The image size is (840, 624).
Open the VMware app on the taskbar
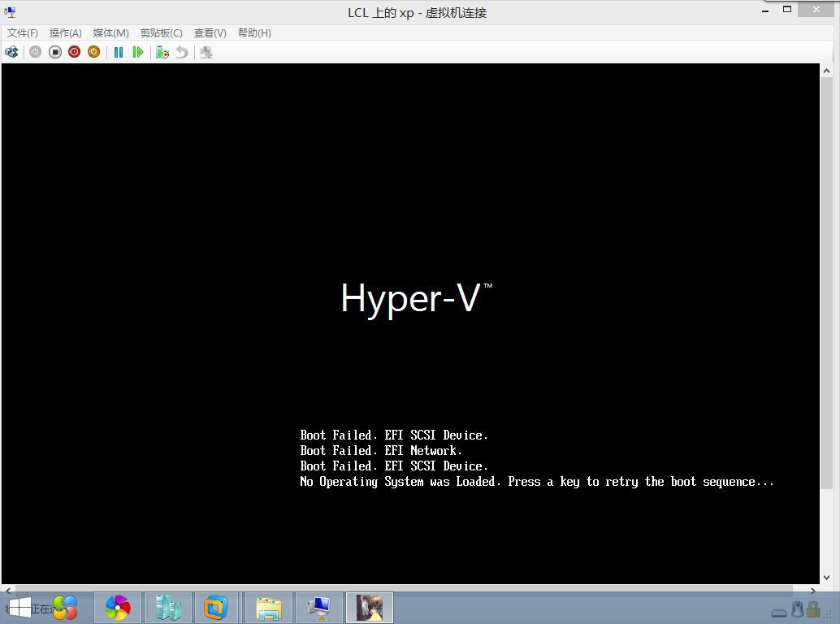click(x=216, y=608)
